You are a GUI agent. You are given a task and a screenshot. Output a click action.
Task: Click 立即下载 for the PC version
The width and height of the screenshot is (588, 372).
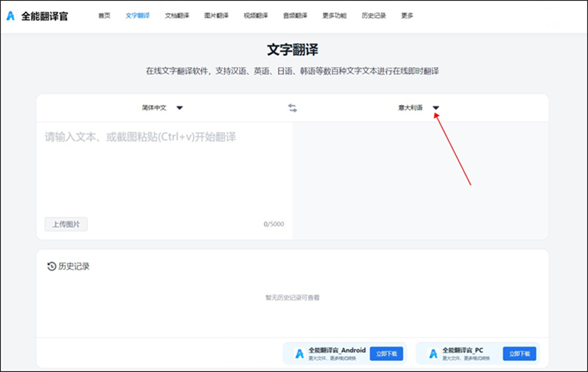pyautogui.click(x=520, y=354)
